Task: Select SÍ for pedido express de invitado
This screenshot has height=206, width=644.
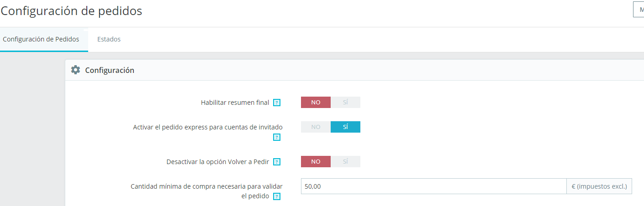Action: [345, 127]
